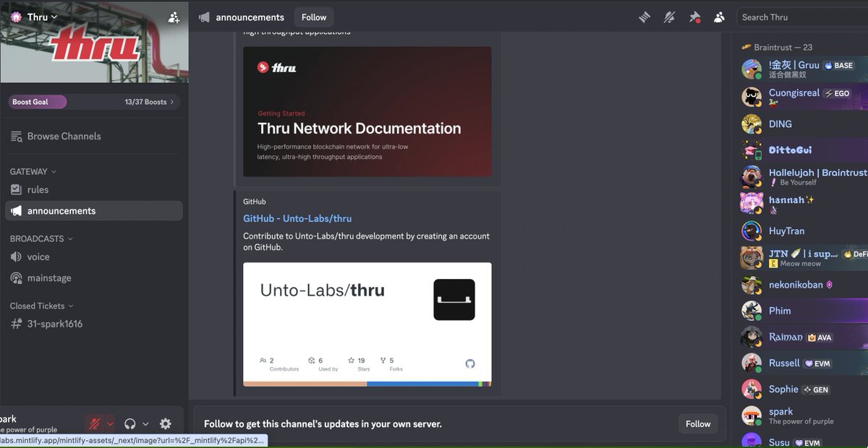
Task: Open hannah member profile
Action: [804, 204]
